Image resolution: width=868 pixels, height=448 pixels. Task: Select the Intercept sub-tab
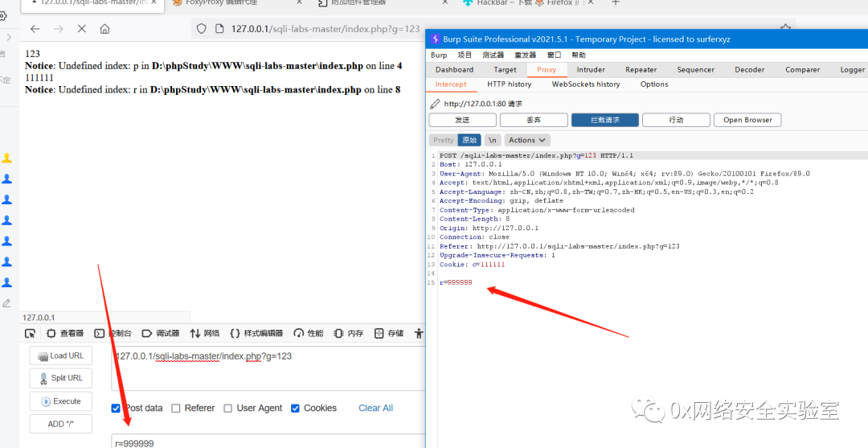pyautogui.click(x=451, y=84)
